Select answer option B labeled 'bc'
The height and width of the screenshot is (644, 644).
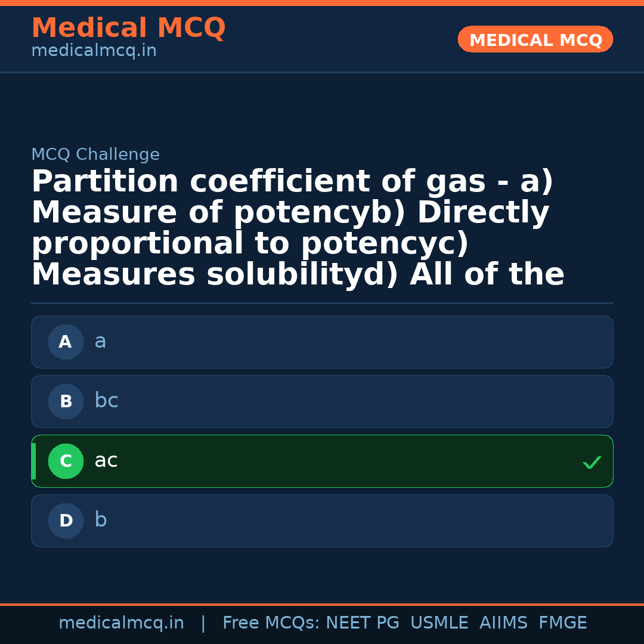tap(322, 401)
